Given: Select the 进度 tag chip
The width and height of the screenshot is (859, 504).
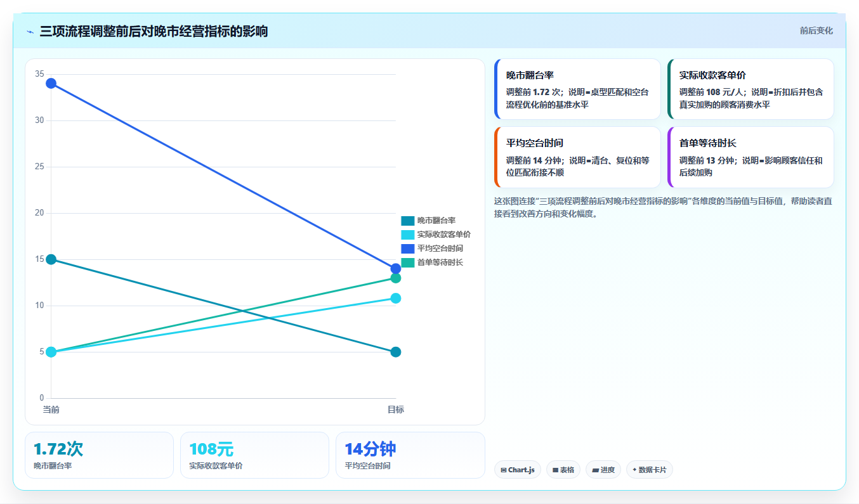Looking at the screenshot, I should pos(603,470).
